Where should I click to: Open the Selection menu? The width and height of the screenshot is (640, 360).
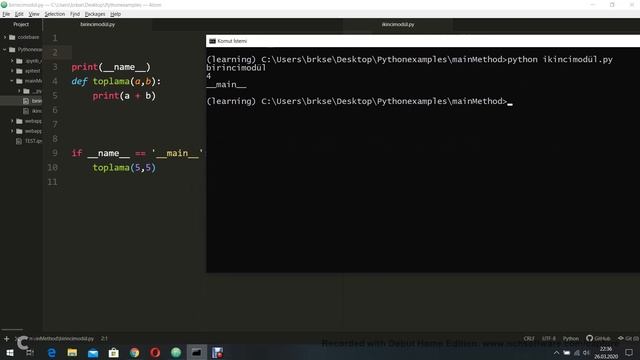point(55,14)
